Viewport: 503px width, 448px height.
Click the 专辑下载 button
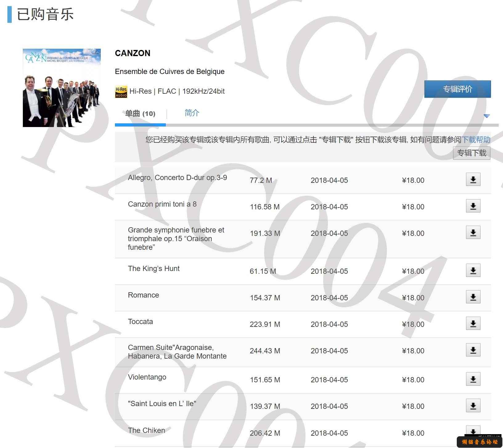(472, 153)
